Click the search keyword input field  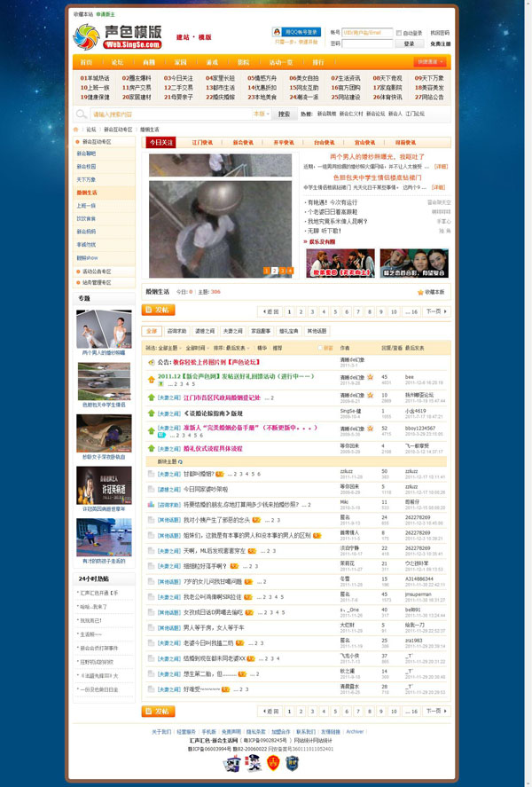(170, 114)
